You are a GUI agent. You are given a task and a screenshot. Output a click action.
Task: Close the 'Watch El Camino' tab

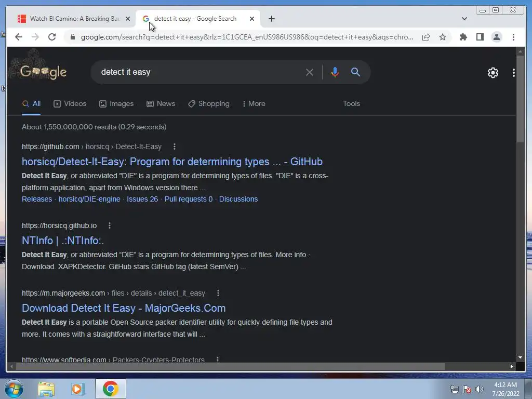click(128, 19)
